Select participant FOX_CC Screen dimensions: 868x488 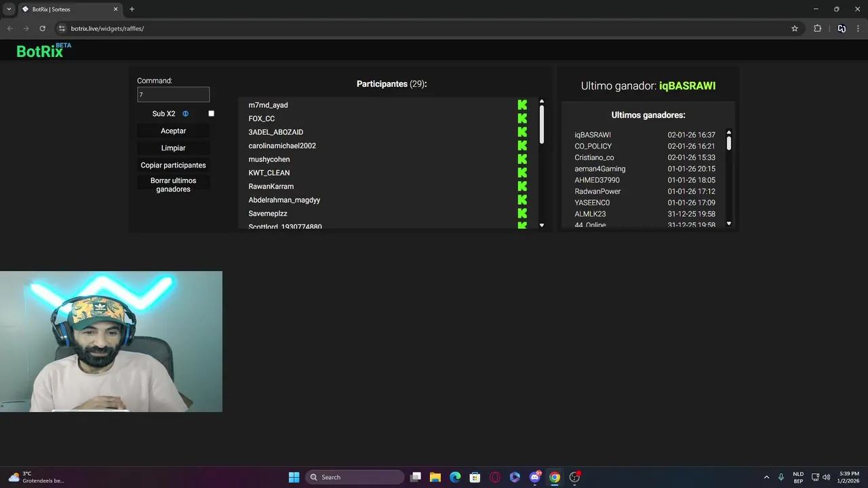tap(261, 119)
